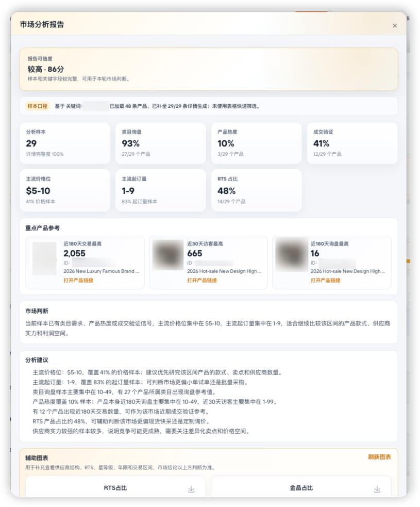The width and height of the screenshot is (420, 507).
Task: Open product link for 近30天访客最高
Action: point(202,281)
